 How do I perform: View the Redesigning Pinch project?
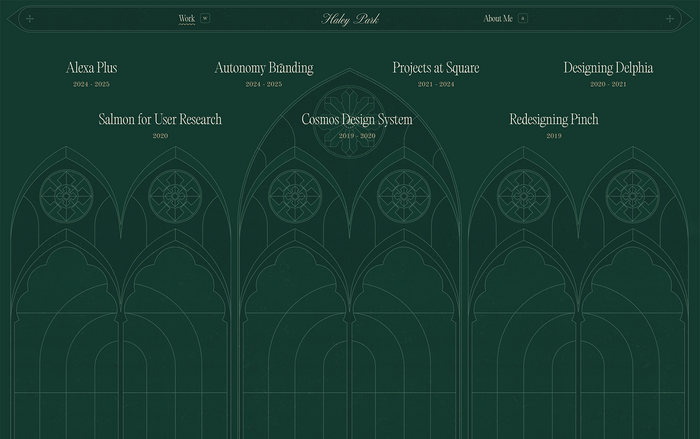[554, 119]
